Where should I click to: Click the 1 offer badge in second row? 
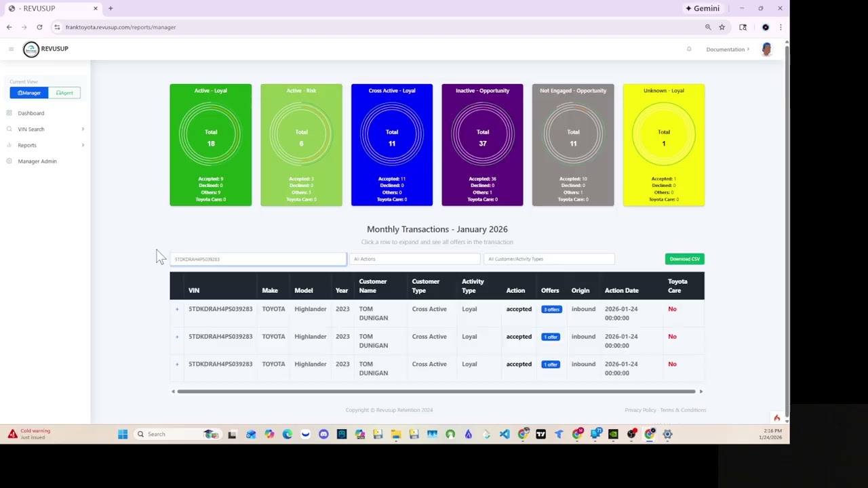click(551, 337)
